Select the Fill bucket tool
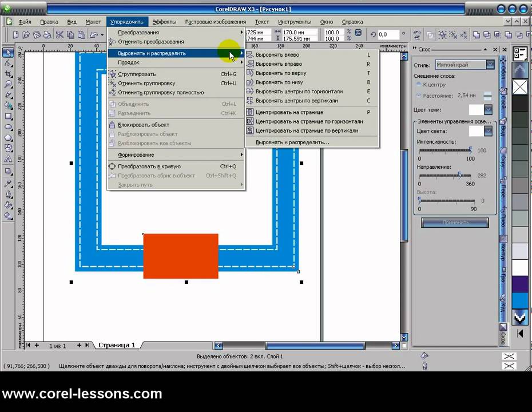The image size is (532, 412). (8, 205)
